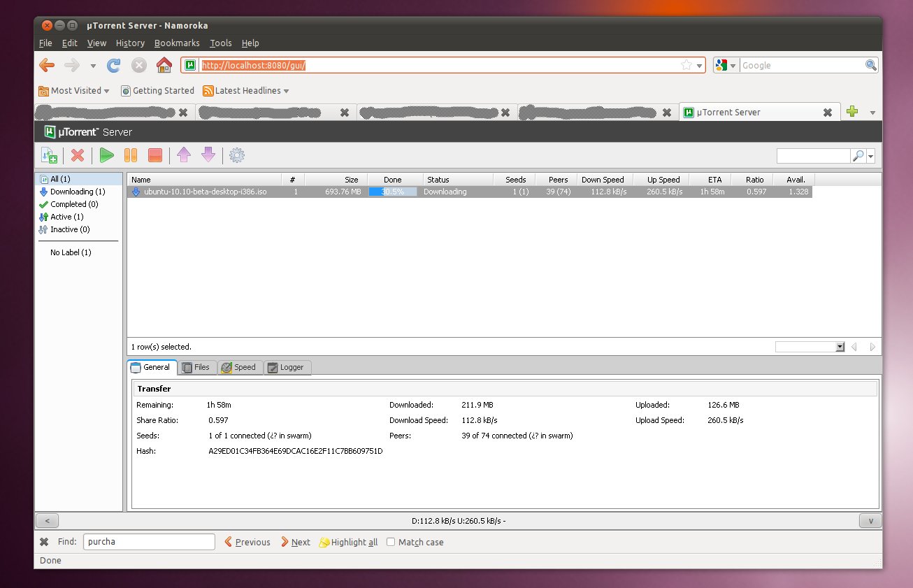This screenshot has height=588, width=913.
Task: Open the Bookmarks menu
Action: 177,43
